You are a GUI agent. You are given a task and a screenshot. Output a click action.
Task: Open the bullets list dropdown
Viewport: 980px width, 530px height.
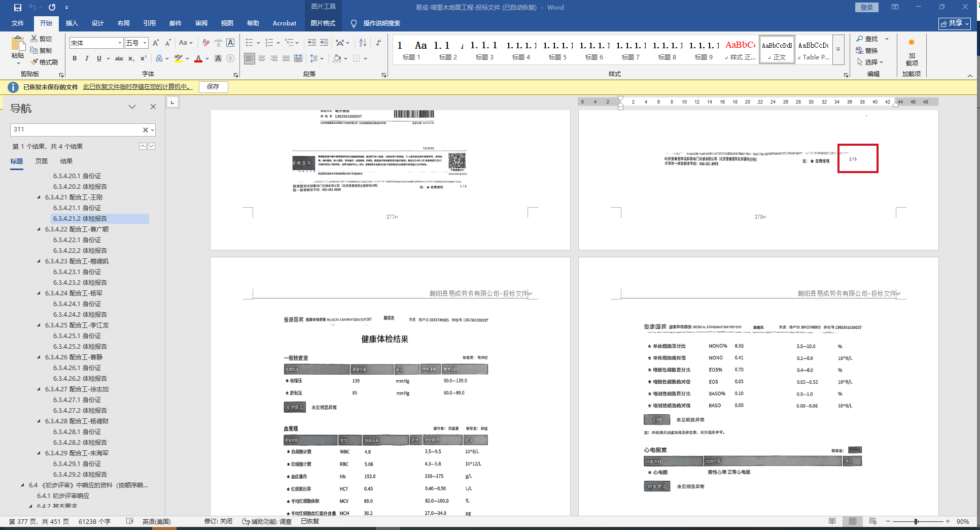[x=259, y=43]
